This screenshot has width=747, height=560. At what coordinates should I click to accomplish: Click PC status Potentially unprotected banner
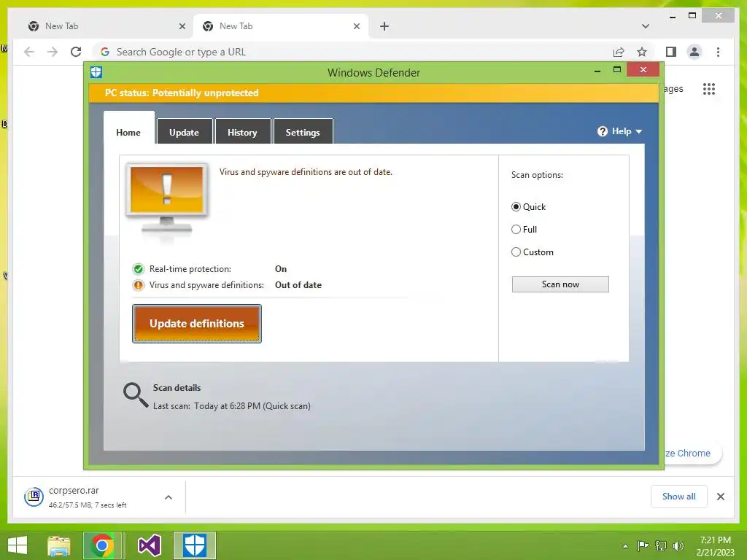(x=373, y=93)
